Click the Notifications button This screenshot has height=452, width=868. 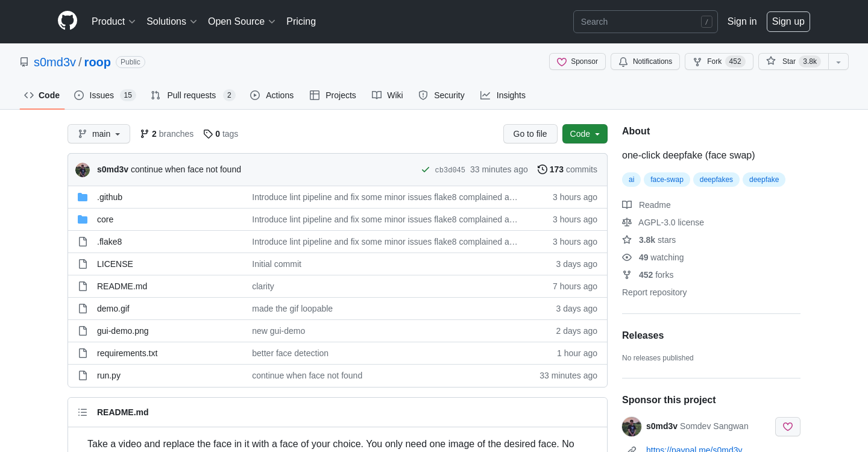(645, 61)
